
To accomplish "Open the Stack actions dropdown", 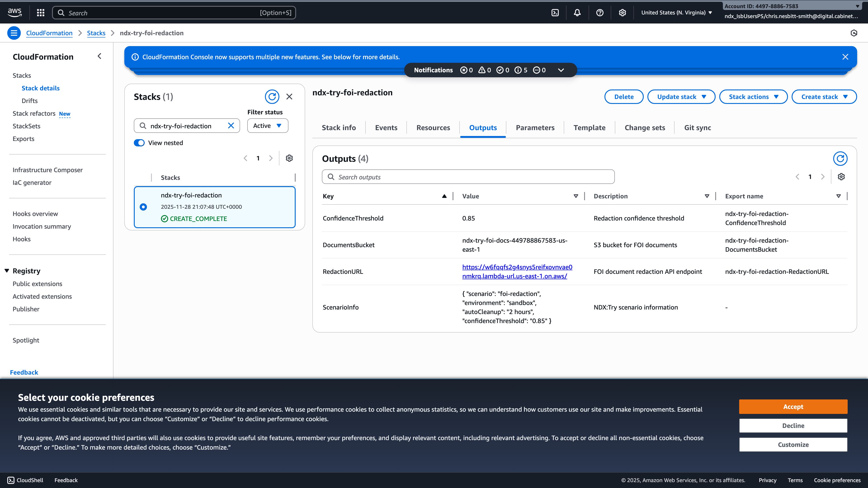I will 753,97.
